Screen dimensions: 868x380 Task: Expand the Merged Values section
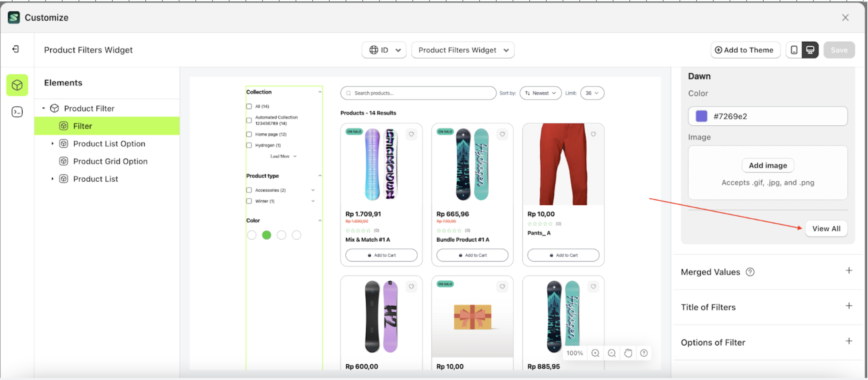(849, 271)
